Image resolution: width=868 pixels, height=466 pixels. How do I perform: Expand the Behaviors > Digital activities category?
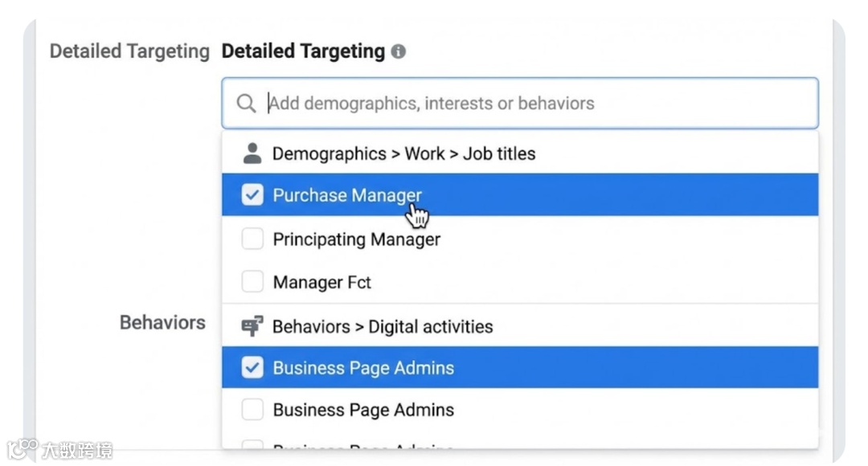coord(383,326)
